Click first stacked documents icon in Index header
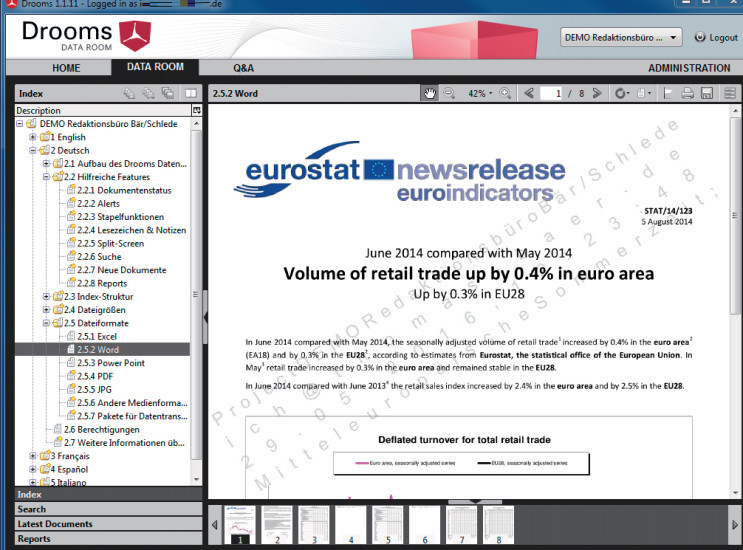The width and height of the screenshot is (743, 550). [129, 93]
